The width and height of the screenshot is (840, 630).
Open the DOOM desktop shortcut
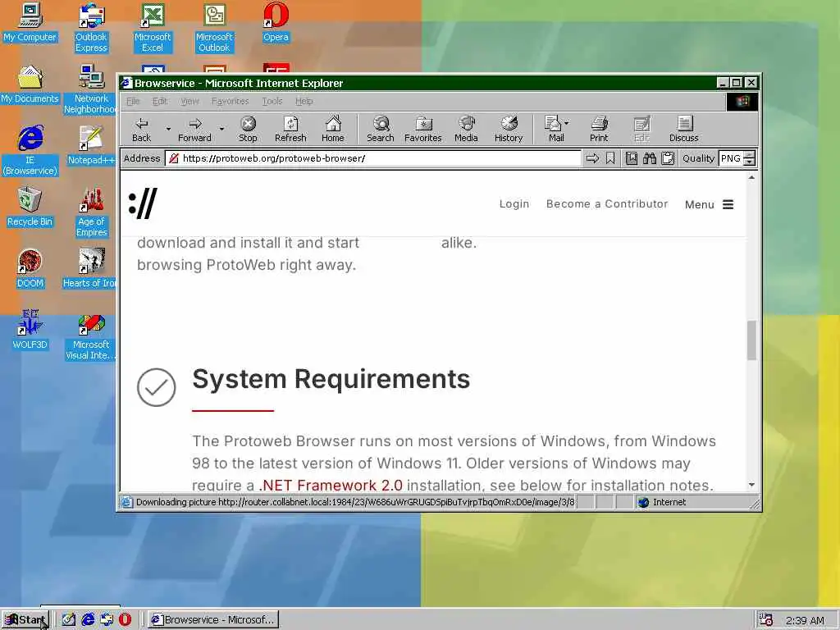point(30,269)
